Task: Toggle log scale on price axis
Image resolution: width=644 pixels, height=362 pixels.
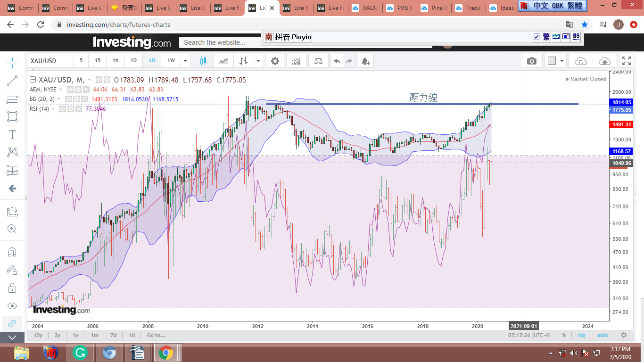Action: pos(582,335)
